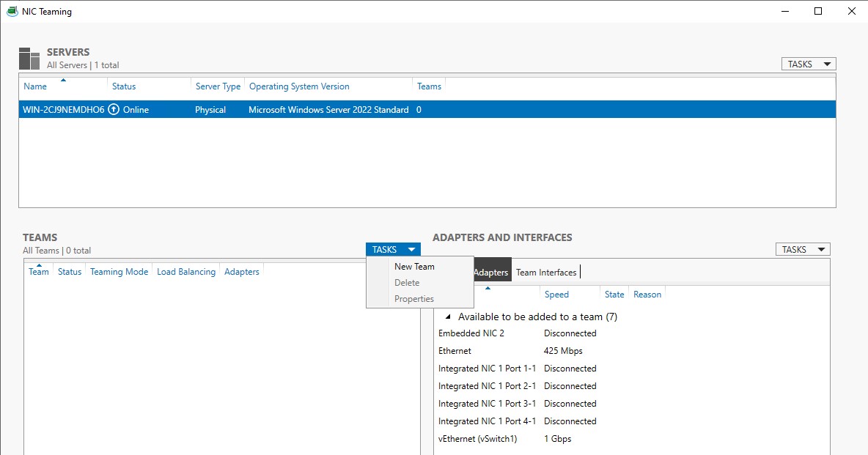Select the WIN-2CJ9NEMDHO6 server row
The width and height of the screenshot is (868, 455).
(220, 109)
